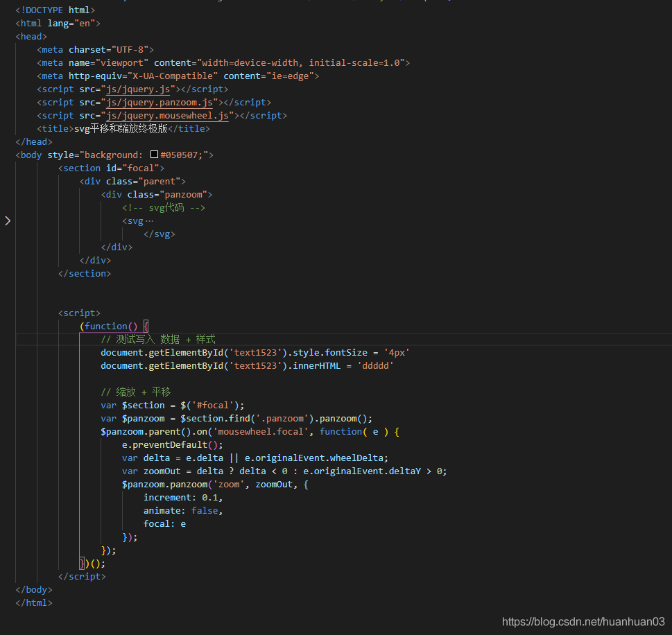Click the svg代码 HTML comment
The height and width of the screenshot is (635, 672).
(164, 207)
